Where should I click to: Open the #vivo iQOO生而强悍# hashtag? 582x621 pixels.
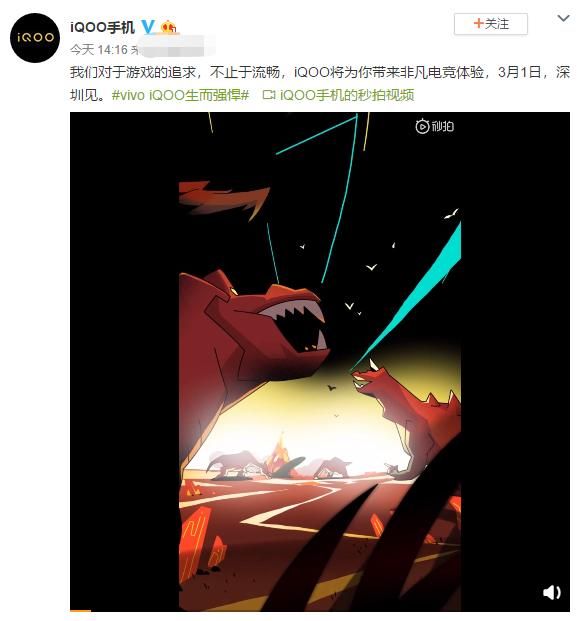click(180, 95)
